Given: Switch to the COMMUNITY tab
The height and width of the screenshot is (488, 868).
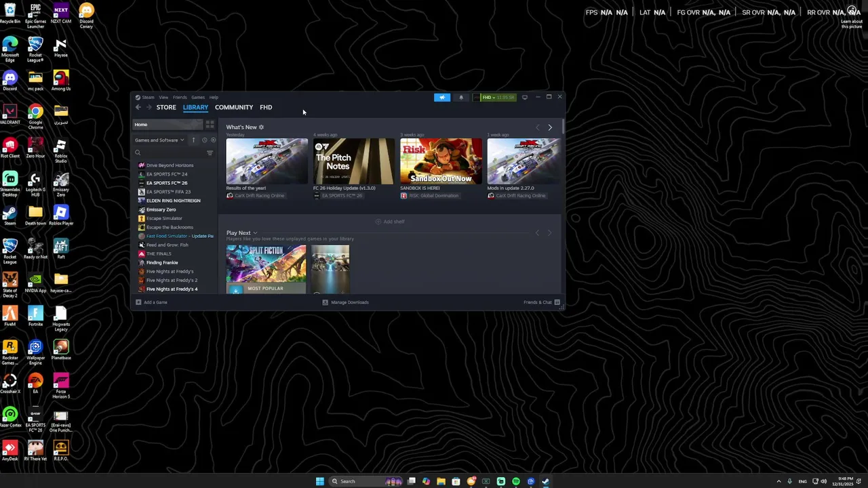Looking at the screenshot, I should click(x=234, y=107).
